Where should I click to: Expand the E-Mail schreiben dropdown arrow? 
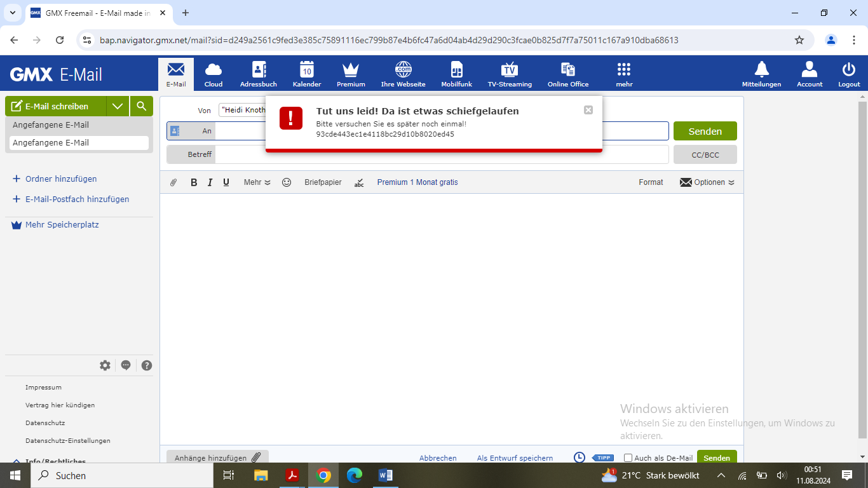pos(118,106)
